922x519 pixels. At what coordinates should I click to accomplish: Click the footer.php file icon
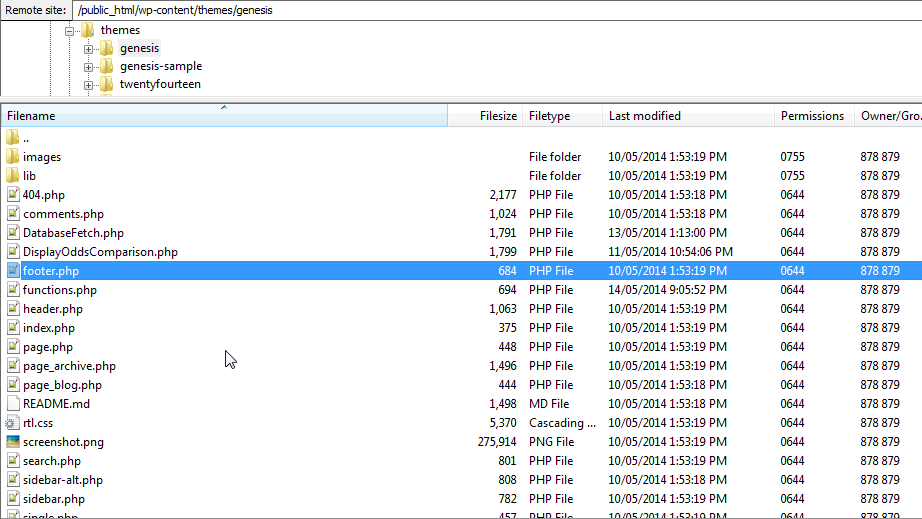(13, 271)
